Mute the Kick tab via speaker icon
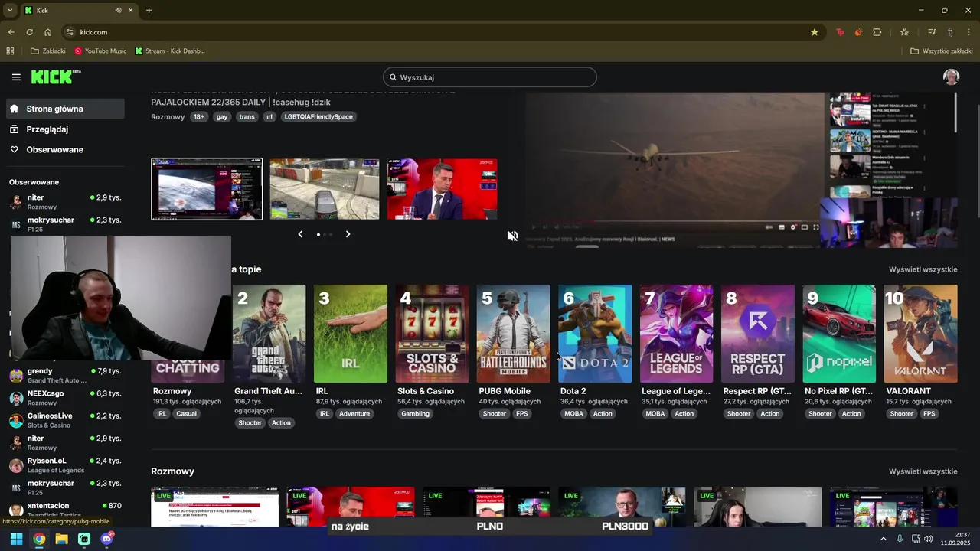This screenshot has height=551, width=980. click(118, 11)
